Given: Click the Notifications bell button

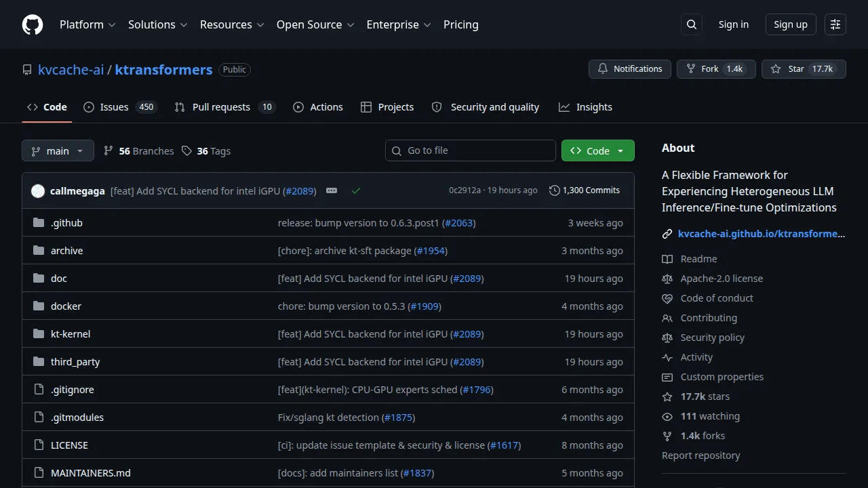Looking at the screenshot, I should pos(630,69).
